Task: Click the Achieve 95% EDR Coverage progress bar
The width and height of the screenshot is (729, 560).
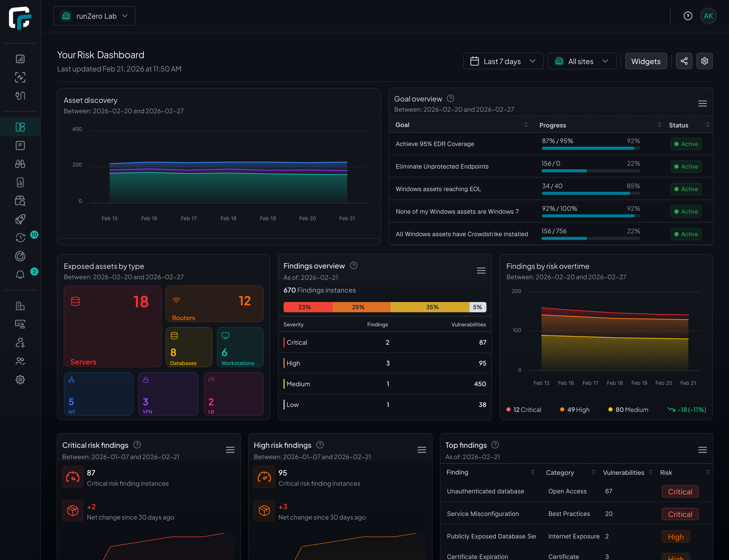Action: pos(591,148)
